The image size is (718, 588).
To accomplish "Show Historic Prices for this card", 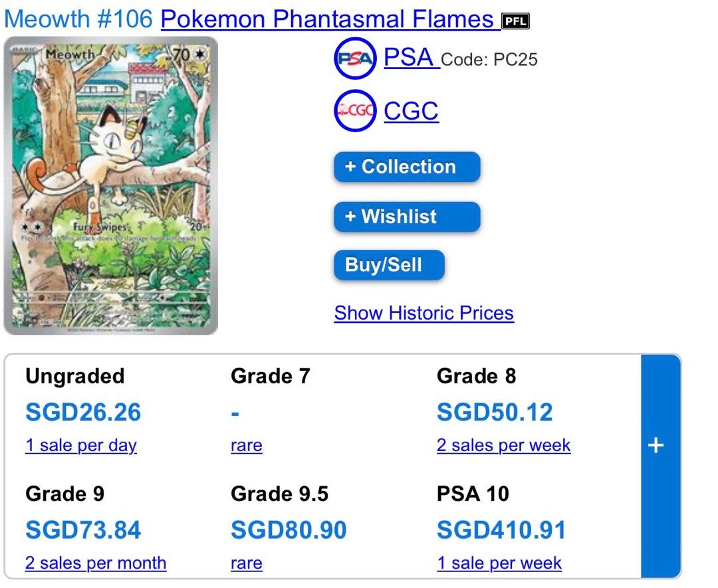I will (x=423, y=312).
